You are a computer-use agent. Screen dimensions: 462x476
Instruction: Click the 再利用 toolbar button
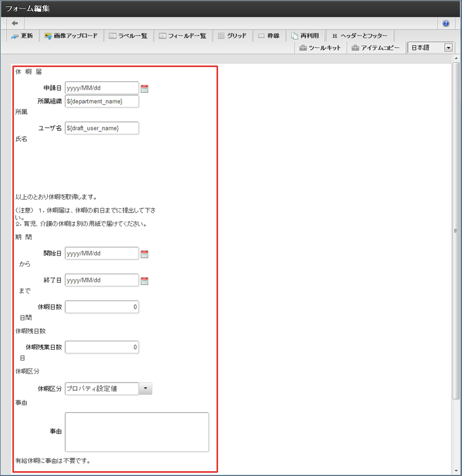click(x=305, y=36)
